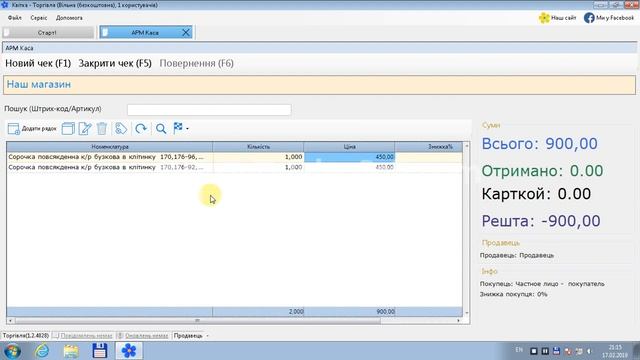Open Windows Explorer folder from taskbar
The width and height of the screenshot is (640, 360).
point(71,351)
